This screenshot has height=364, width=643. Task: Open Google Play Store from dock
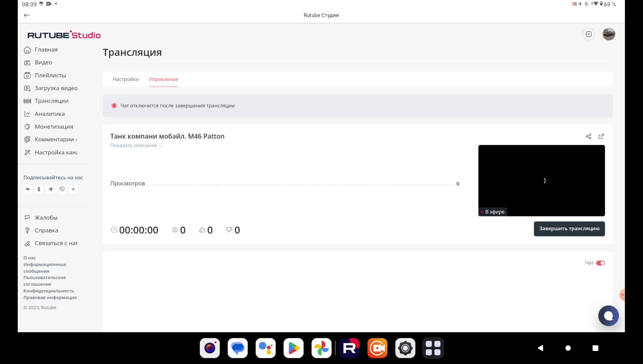(293, 348)
